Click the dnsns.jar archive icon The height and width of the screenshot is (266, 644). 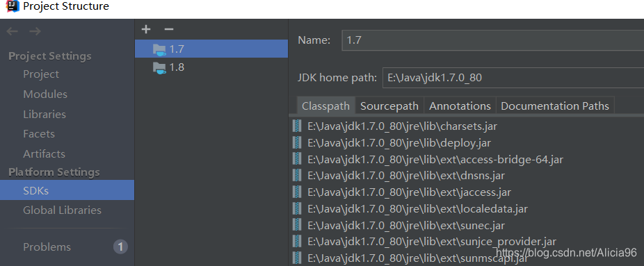click(x=296, y=176)
